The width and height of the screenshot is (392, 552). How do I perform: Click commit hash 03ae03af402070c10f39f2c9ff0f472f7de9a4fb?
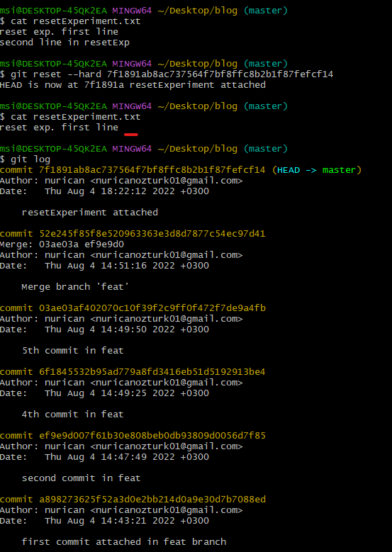click(x=152, y=308)
